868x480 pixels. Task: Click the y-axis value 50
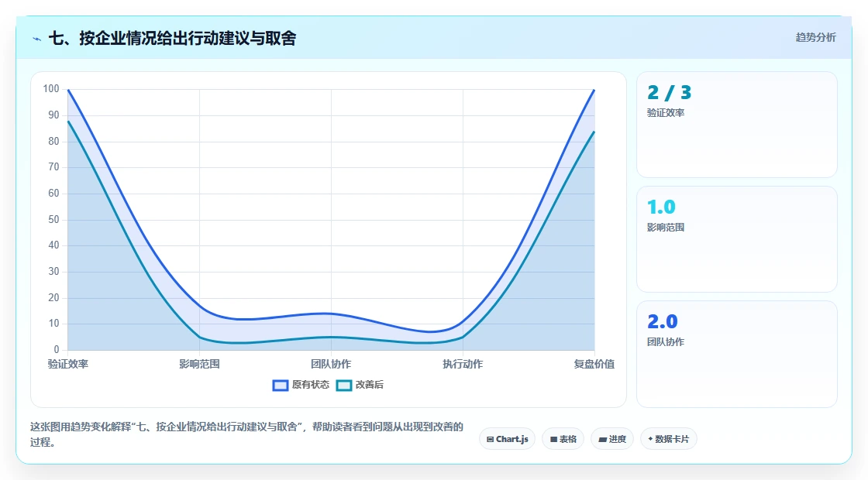[53, 220]
